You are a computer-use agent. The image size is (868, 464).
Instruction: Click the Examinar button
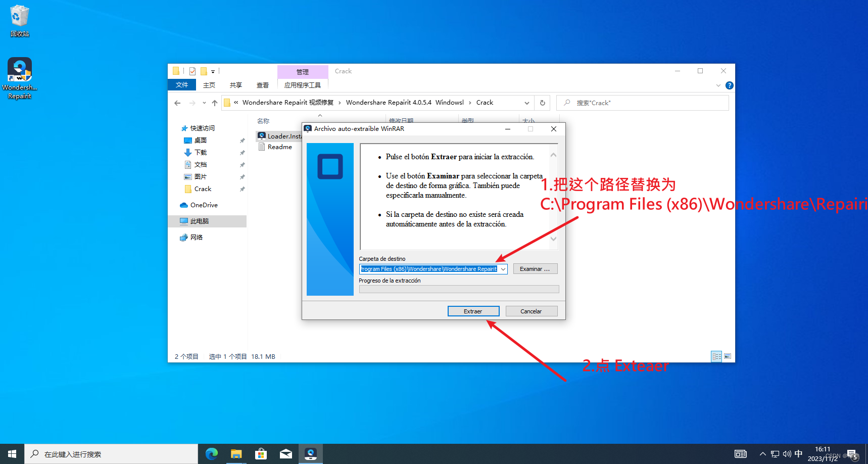536,269
